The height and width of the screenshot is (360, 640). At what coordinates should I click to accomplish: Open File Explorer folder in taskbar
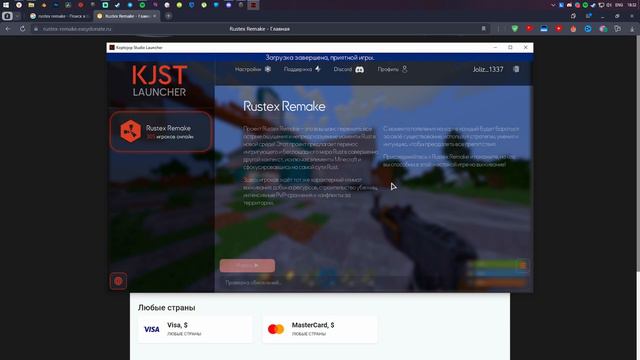click(x=31, y=5)
